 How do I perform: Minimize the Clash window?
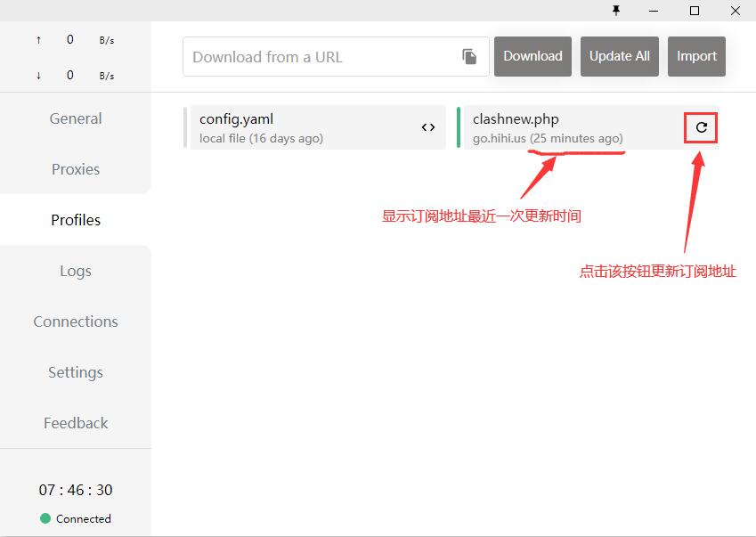(654, 11)
